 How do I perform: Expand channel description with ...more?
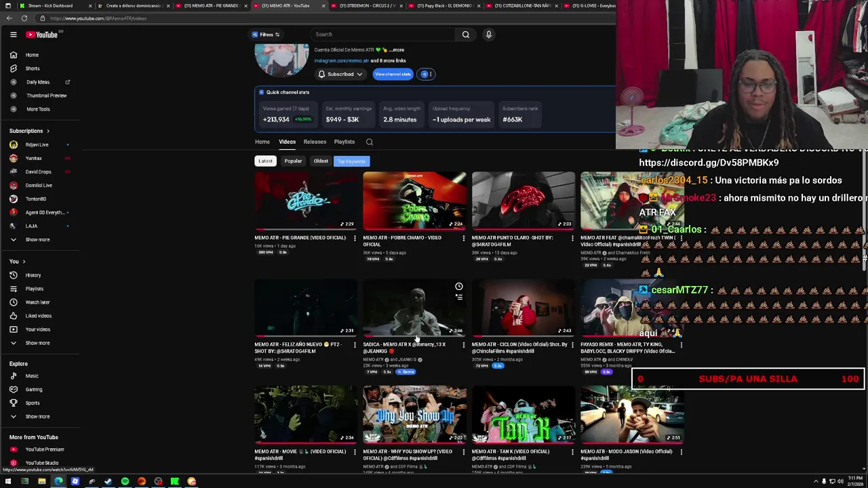pos(396,50)
